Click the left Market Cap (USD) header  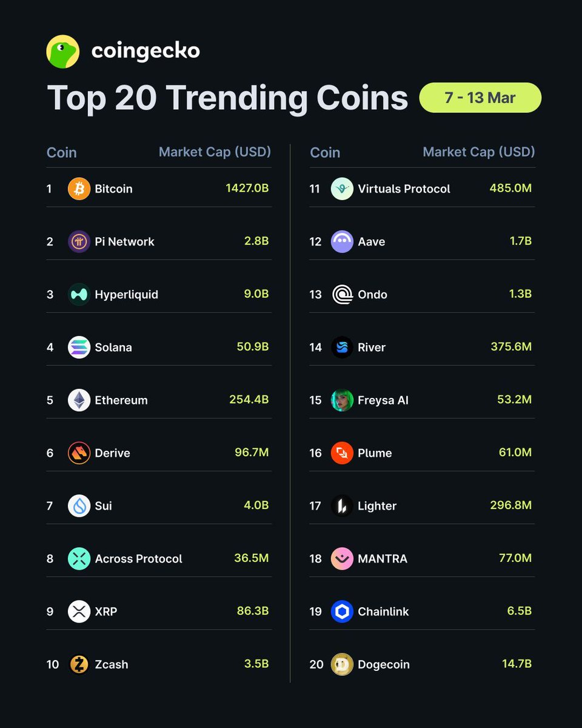pyautogui.click(x=215, y=152)
